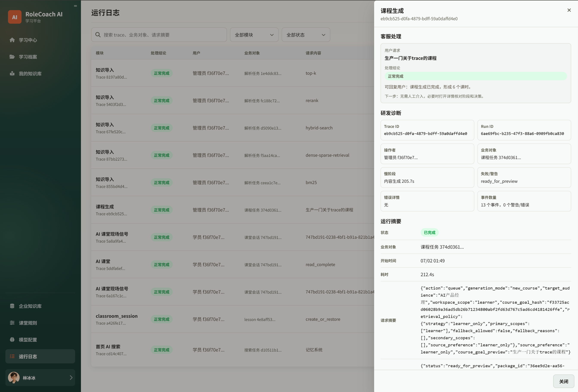Click the RoleCoach AI logo icon
The height and width of the screenshot is (392, 578).
15,17
